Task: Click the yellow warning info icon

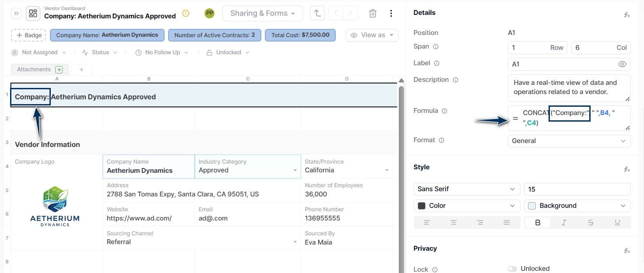Action: (186, 13)
